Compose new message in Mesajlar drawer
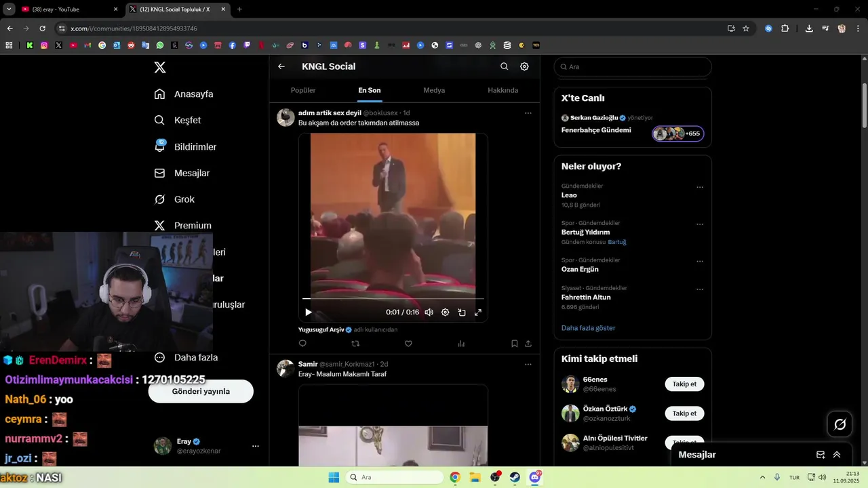The image size is (868, 488). point(821,455)
